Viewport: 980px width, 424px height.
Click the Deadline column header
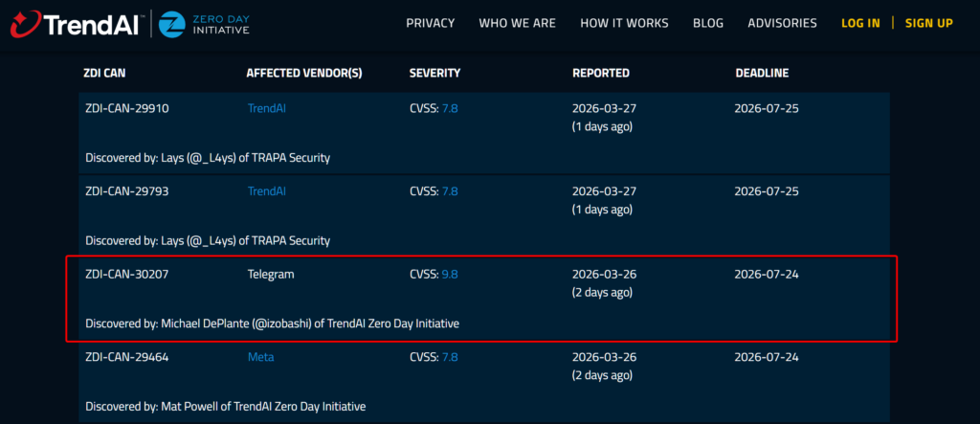[762, 73]
